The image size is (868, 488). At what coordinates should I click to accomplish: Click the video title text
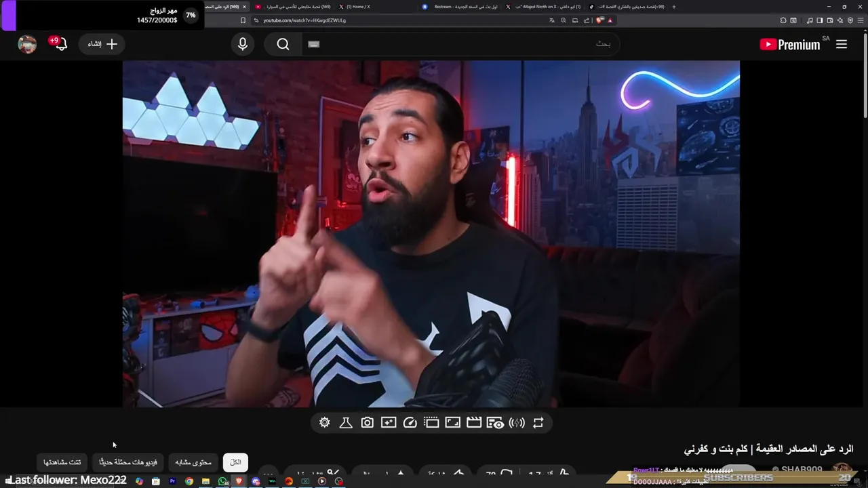pyautogui.click(x=768, y=449)
